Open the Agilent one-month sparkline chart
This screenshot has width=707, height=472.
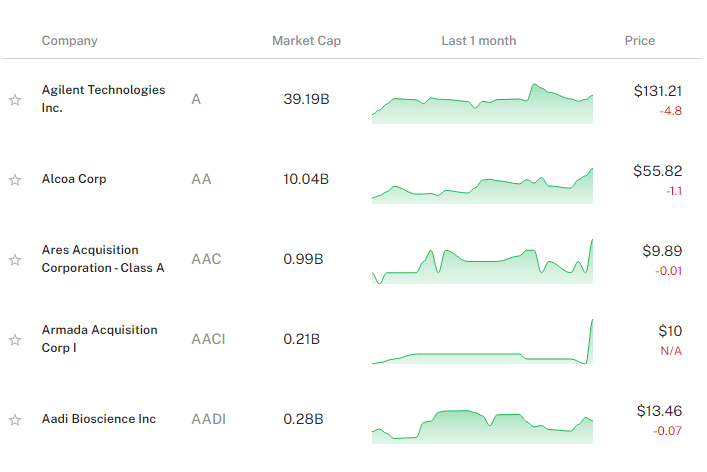point(482,103)
